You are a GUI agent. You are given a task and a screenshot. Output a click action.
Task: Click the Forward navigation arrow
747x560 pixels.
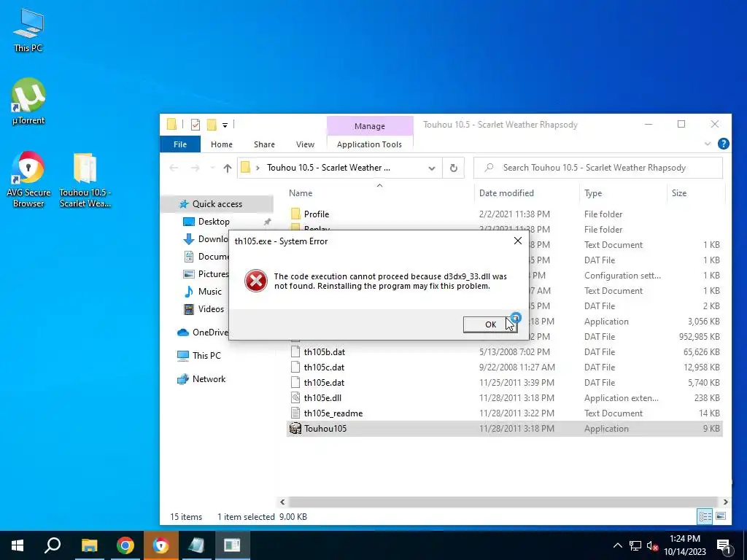pos(195,168)
